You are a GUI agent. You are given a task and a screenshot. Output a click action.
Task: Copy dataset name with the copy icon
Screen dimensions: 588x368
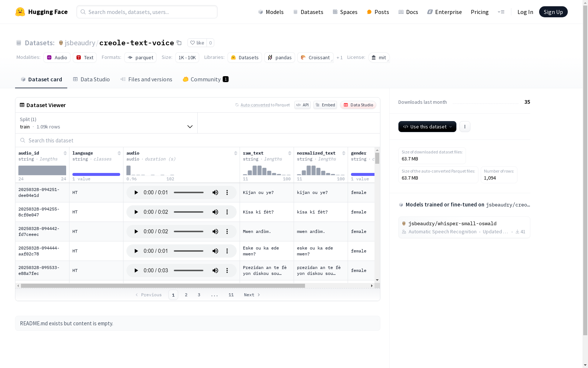click(x=179, y=43)
